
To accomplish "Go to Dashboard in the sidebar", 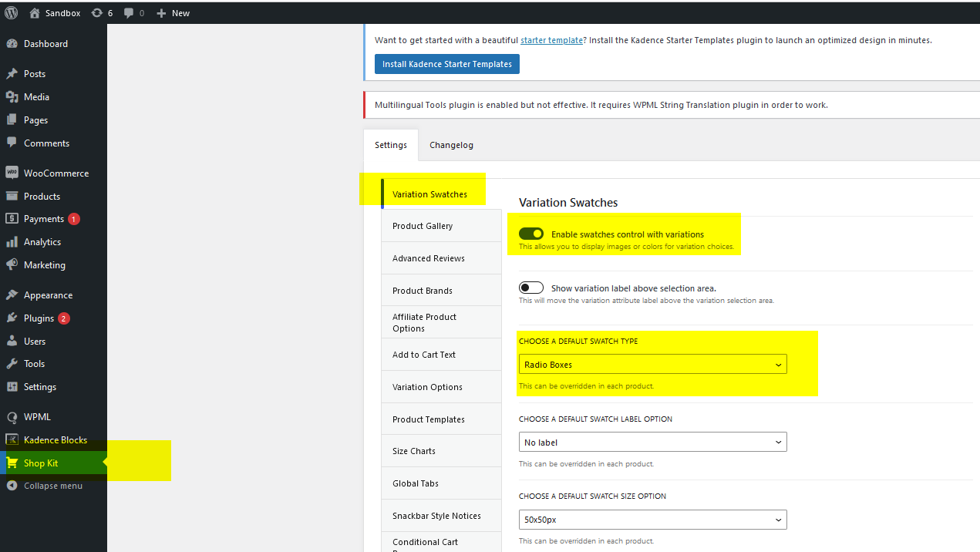I will coord(45,44).
